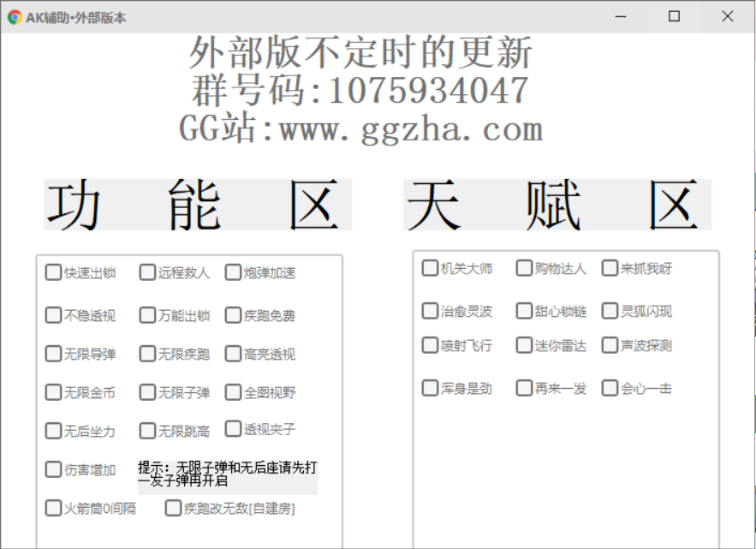This screenshot has width=756, height=549.
Task: Tick the 远程救人 option
Action: click(147, 272)
